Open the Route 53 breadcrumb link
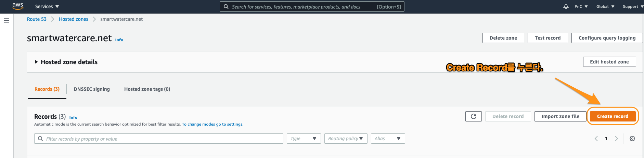Screen dimensions: 644x158 coord(37,19)
